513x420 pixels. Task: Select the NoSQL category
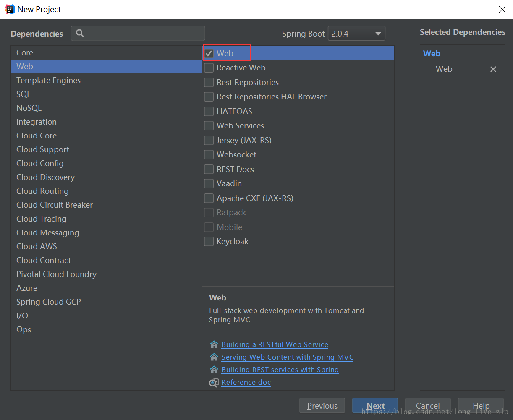106,108
